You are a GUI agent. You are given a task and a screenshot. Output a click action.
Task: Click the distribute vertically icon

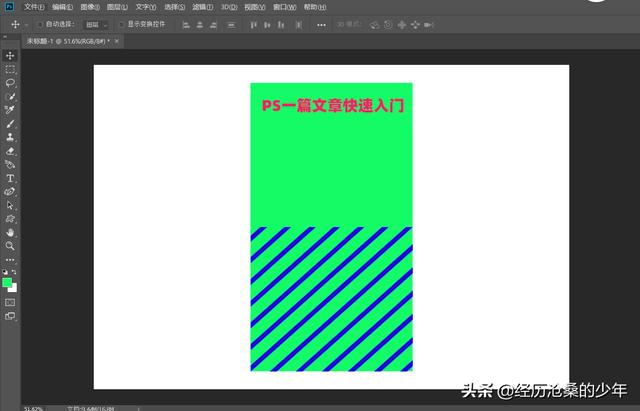(x=231, y=25)
